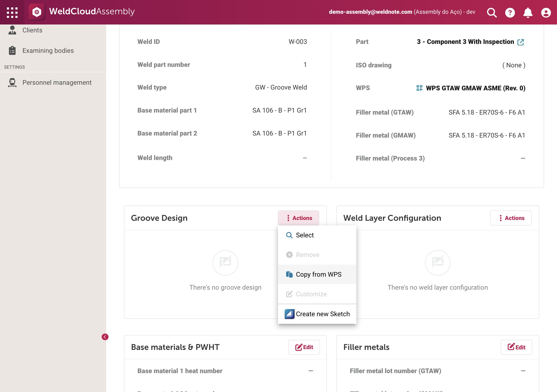557x392 pixels.
Task: Click the Groove Design panel heading
Action: click(x=159, y=218)
